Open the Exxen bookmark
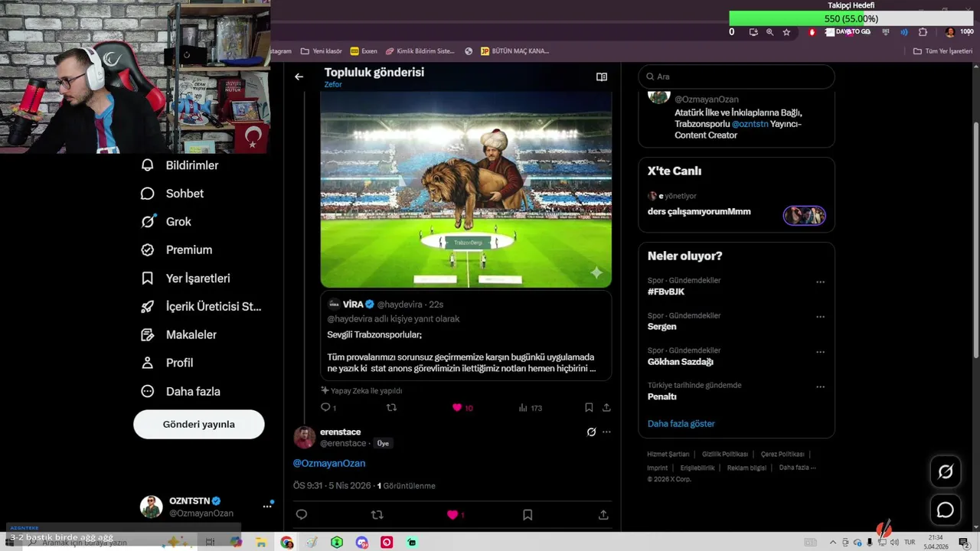Viewport: 980px width, 551px height. 364,51
